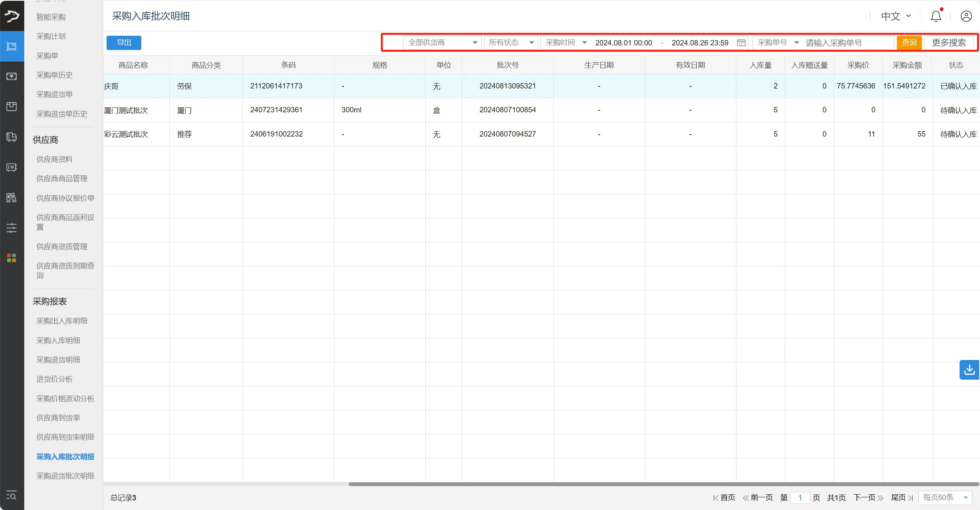
Task: Open the delivery truck sidebar icon
Action: [12, 137]
